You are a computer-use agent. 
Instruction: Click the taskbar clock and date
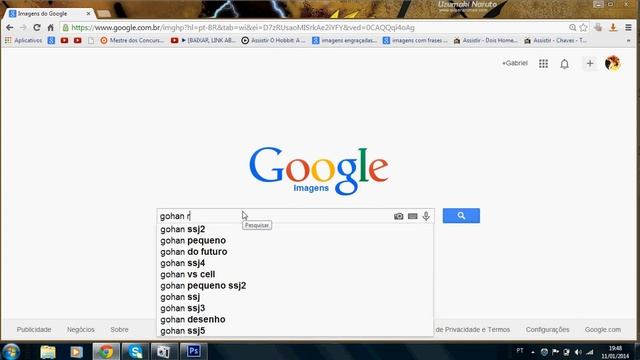click(615, 352)
